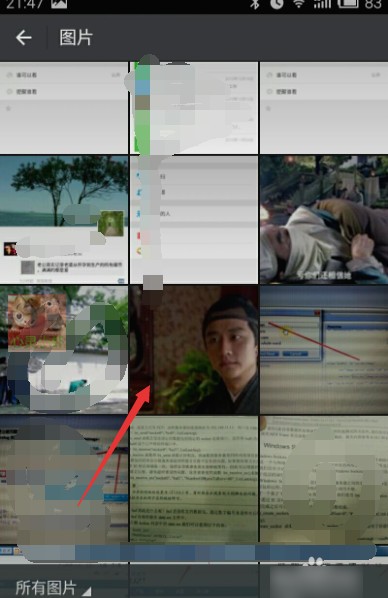Open the 所有图片 album dropdown
This screenshot has height=598, width=388.
point(53,587)
